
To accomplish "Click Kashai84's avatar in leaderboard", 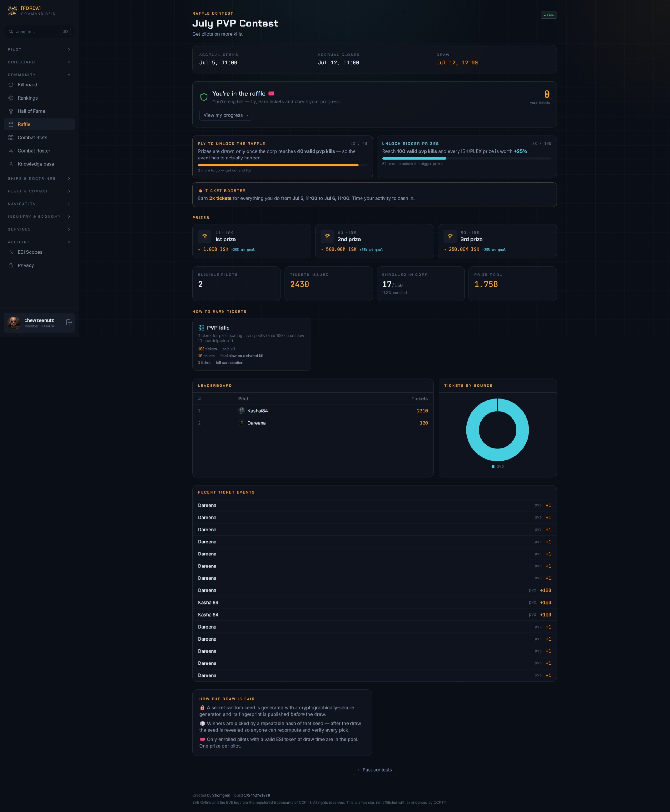I will [x=242, y=411].
